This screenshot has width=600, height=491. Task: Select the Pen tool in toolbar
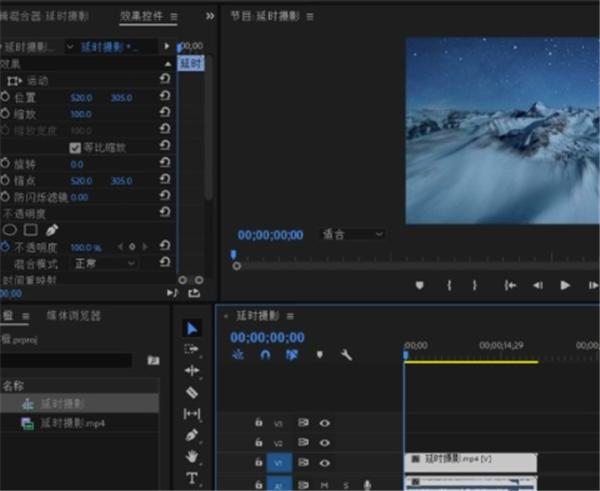[192, 435]
